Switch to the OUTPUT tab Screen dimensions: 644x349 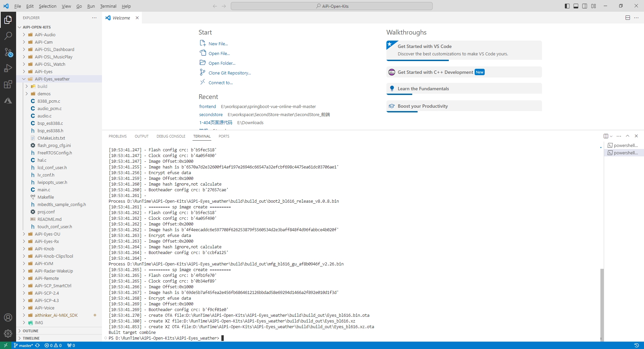click(x=142, y=136)
